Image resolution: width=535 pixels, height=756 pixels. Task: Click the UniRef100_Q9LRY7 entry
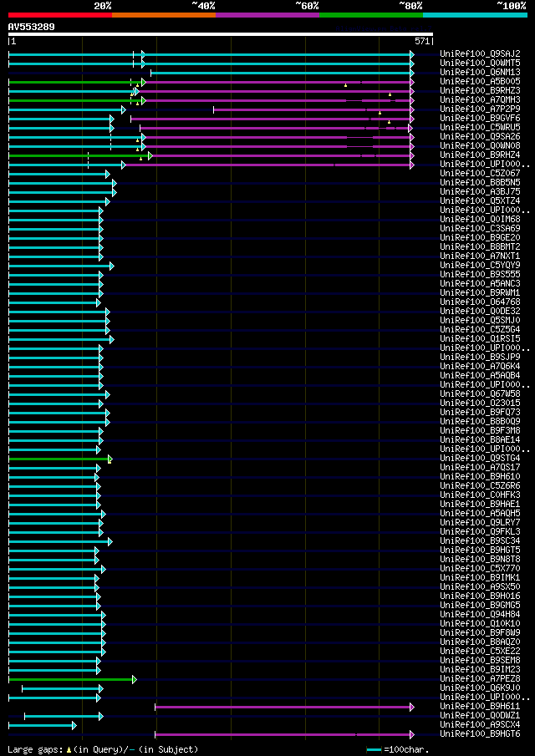(481, 522)
